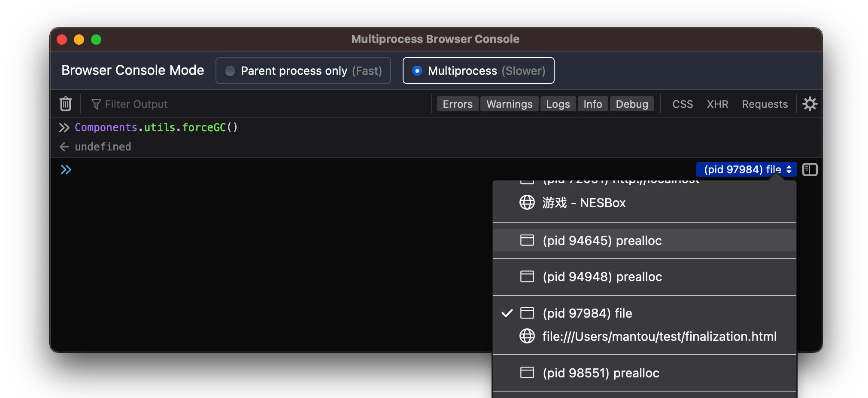Open console settings gear menu
The image size is (868, 398).
point(810,104)
